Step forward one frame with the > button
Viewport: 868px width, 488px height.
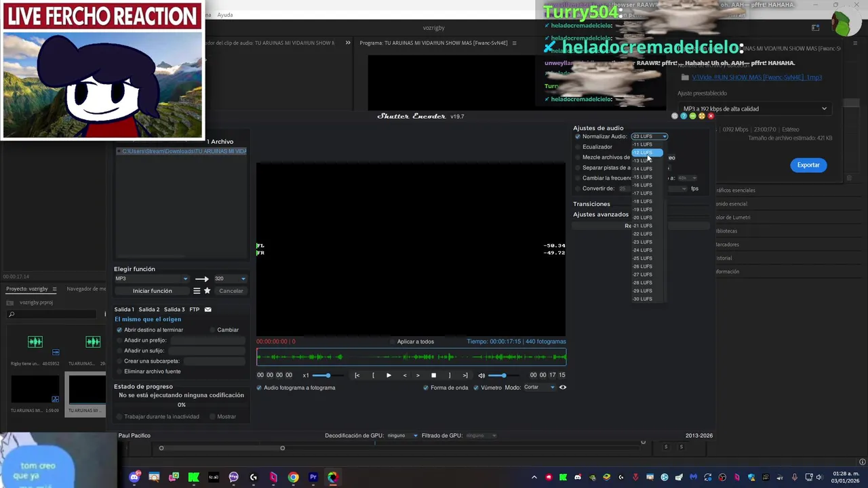418,375
